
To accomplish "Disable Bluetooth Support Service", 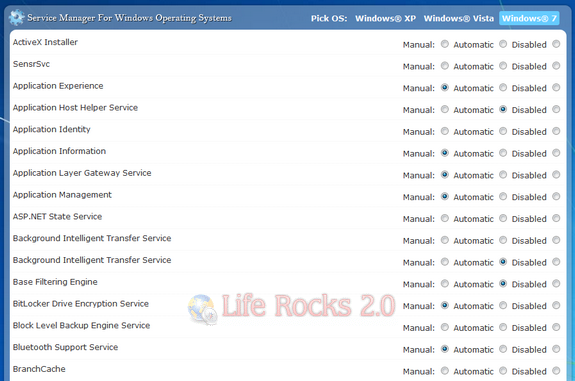I will 556,349.
